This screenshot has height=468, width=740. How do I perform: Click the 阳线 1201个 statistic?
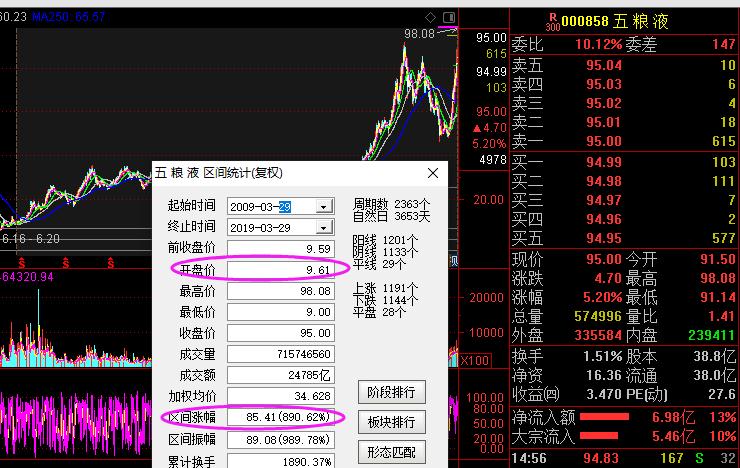click(x=385, y=240)
